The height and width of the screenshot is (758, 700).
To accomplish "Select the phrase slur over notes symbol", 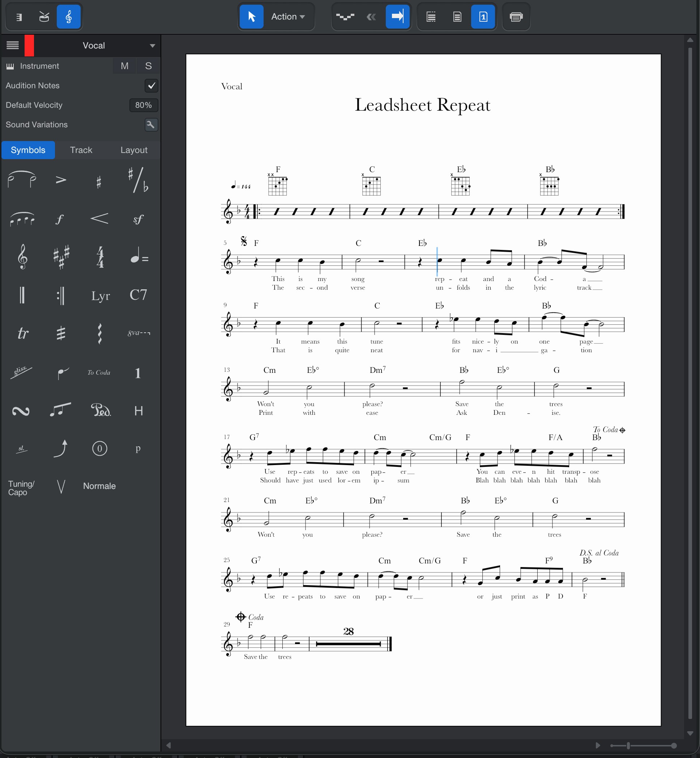I will 22,219.
